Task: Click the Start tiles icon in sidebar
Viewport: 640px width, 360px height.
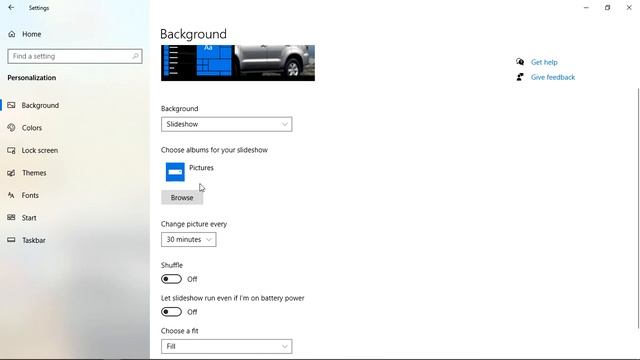Action: click(x=11, y=218)
